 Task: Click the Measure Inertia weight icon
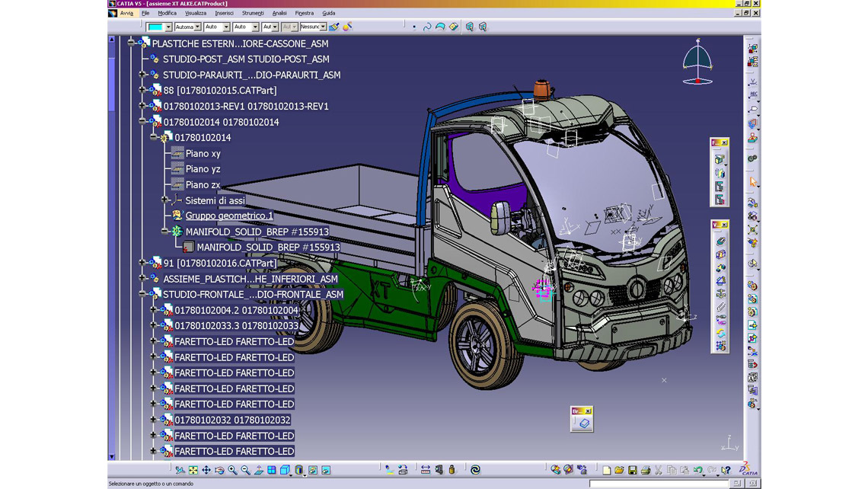click(452, 470)
